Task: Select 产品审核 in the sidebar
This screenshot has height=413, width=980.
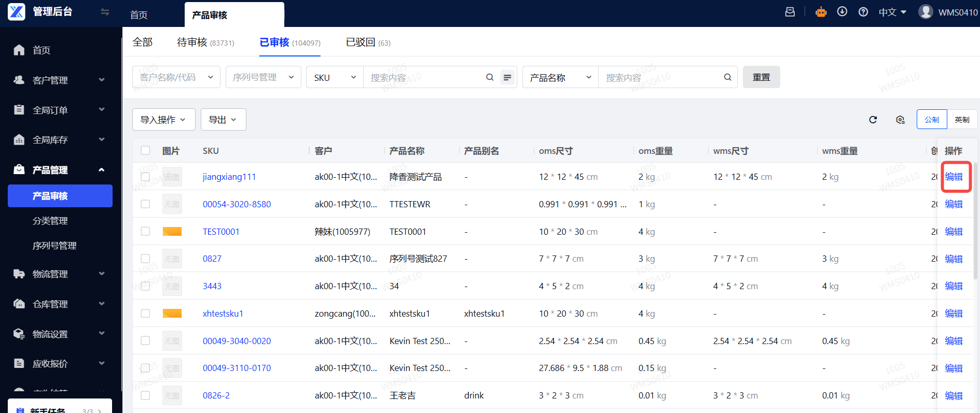Action: 60,196
